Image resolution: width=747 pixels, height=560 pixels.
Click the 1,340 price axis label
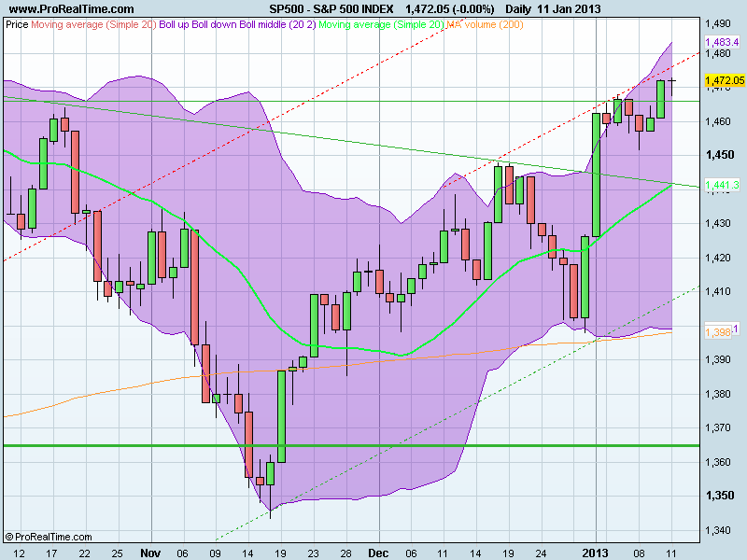[717, 530]
